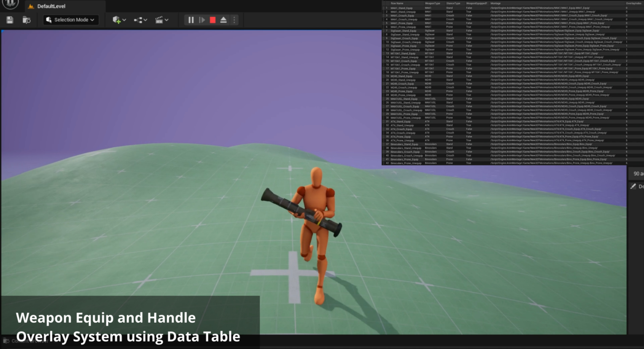Select the Binoculars_Prone_Unequip row
Screen dimensions: 644x349
[513, 163]
